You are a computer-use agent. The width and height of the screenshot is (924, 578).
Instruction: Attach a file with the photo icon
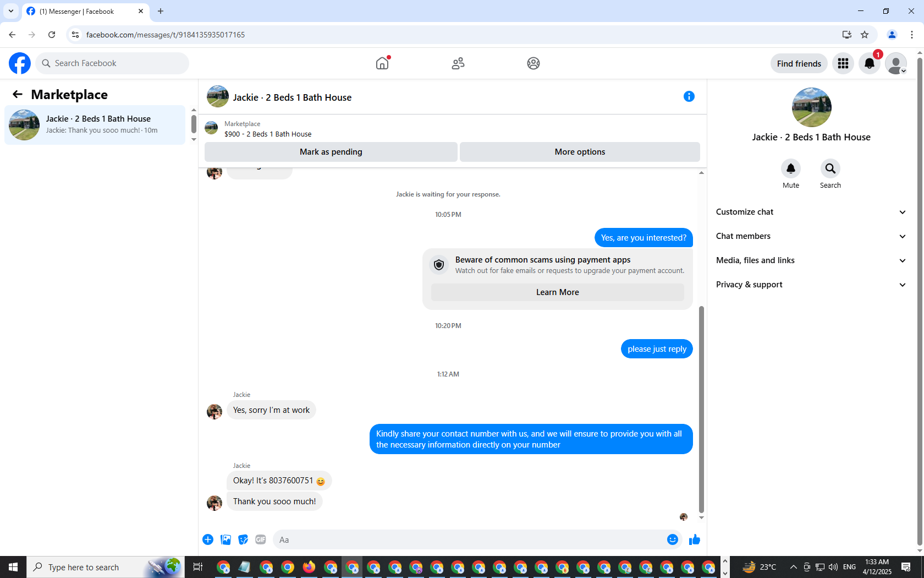(226, 539)
